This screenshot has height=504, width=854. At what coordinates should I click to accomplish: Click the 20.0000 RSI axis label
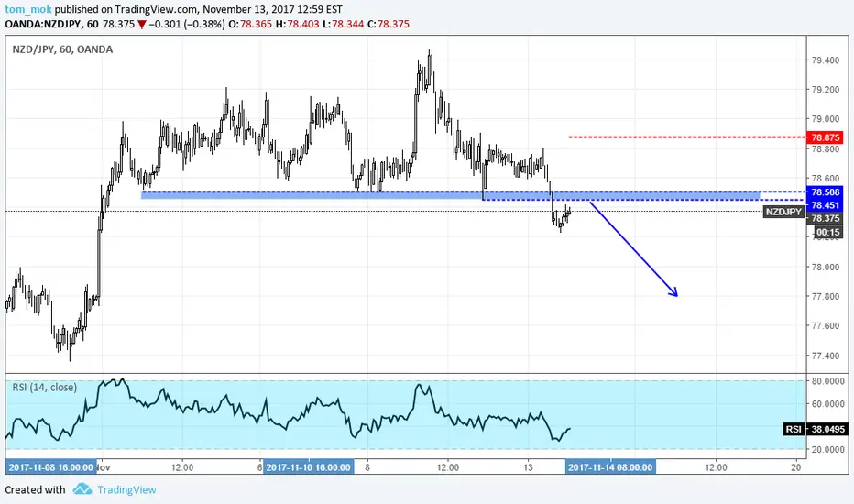827,450
